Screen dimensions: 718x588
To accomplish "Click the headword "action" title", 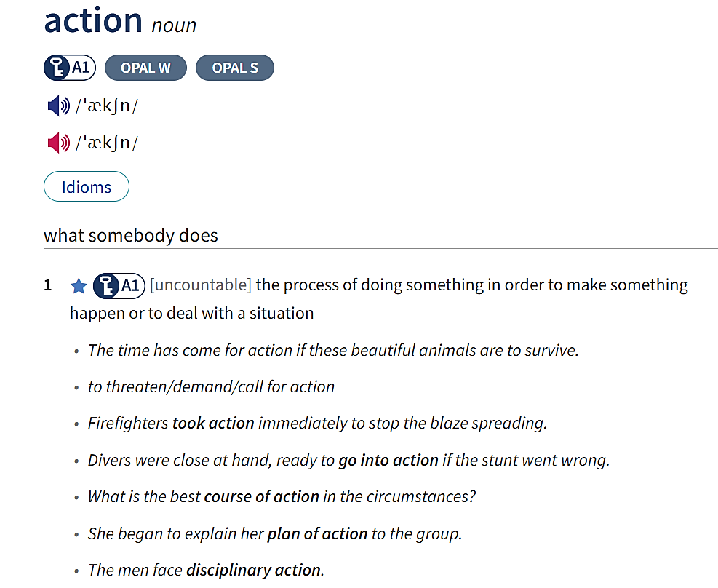I will point(93,20).
